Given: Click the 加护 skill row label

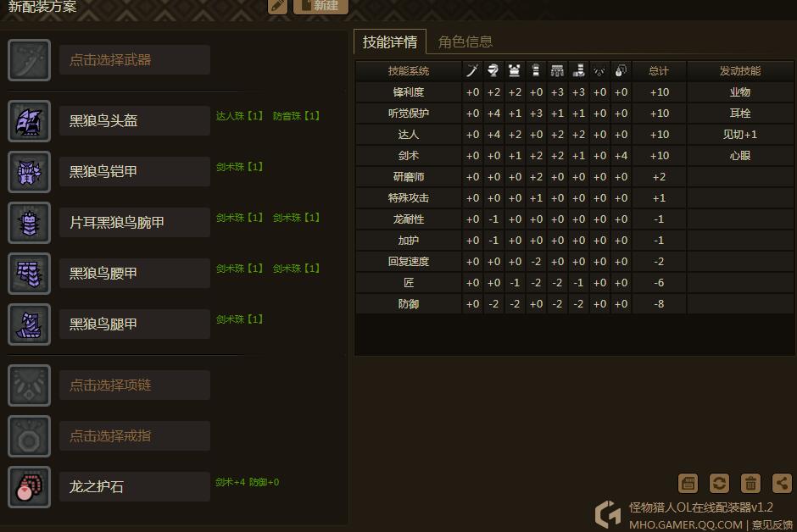Looking at the screenshot, I should tap(409, 240).
